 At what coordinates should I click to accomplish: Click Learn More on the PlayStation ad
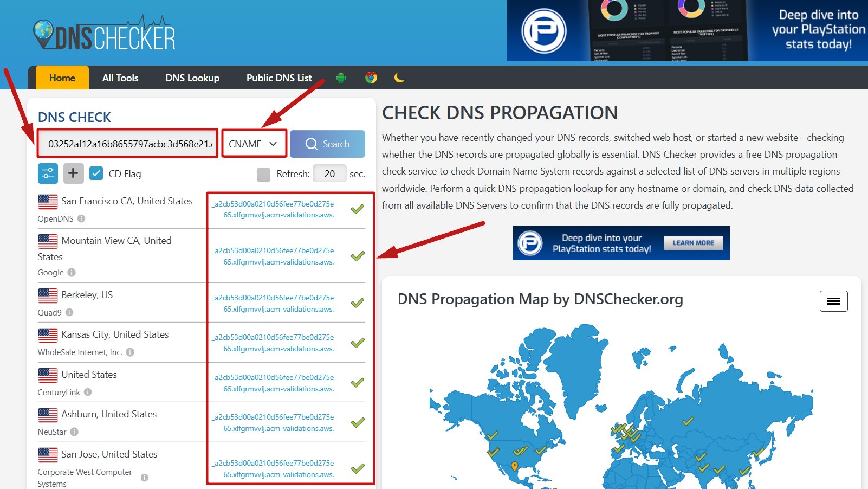(693, 243)
